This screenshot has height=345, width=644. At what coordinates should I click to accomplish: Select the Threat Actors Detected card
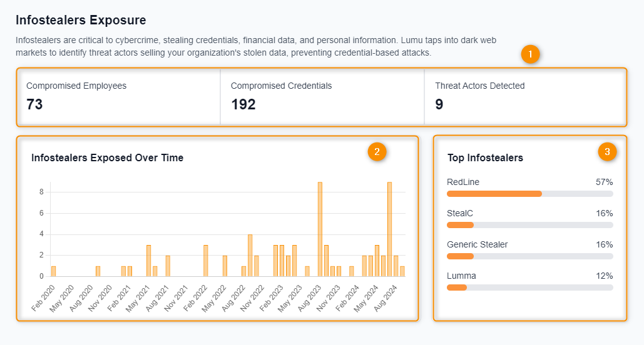pos(524,96)
